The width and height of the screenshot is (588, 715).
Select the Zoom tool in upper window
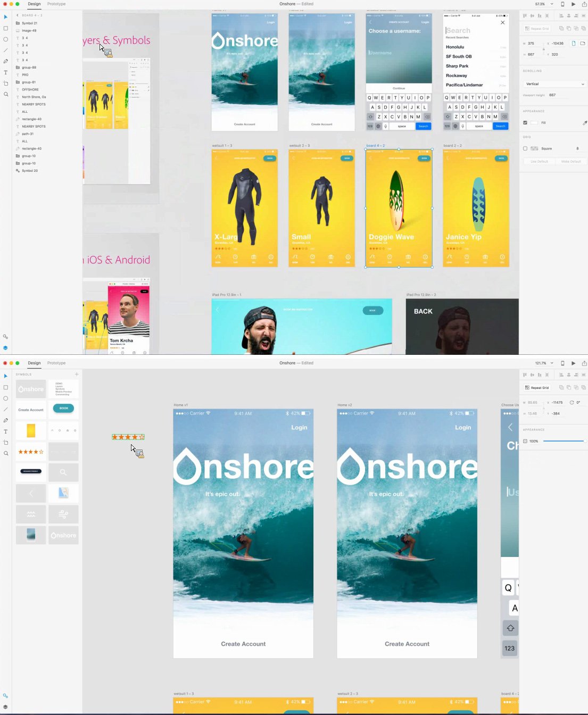[x=6, y=94]
